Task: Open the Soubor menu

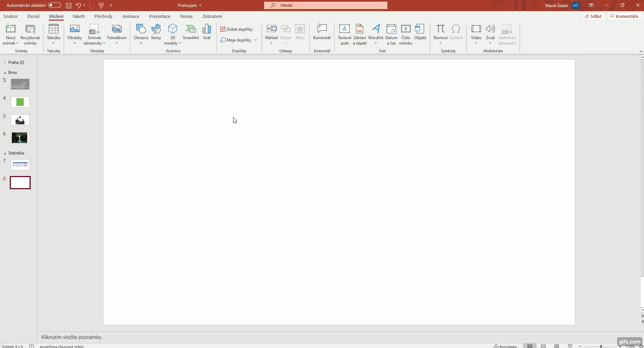Action: point(10,16)
